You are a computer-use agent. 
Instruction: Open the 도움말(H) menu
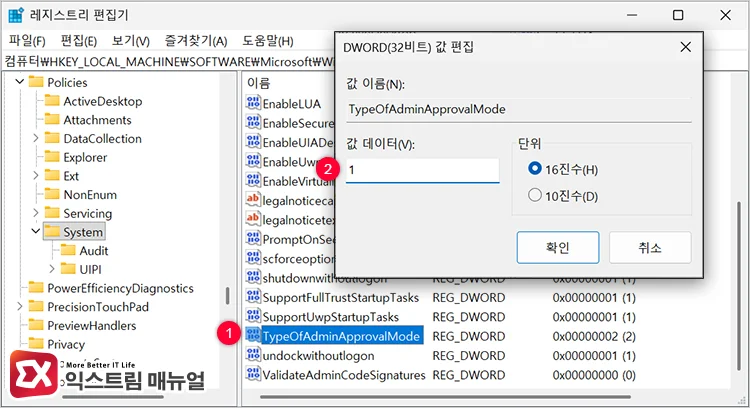tap(268, 41)
